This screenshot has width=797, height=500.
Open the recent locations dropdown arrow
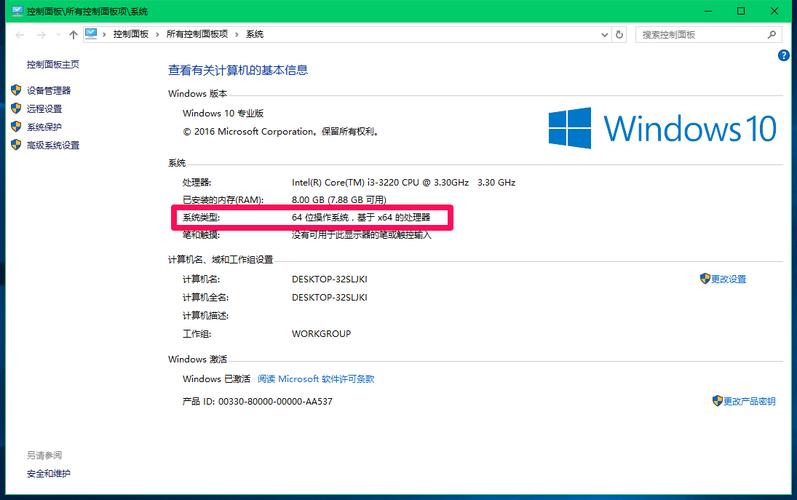pos(58,35)
